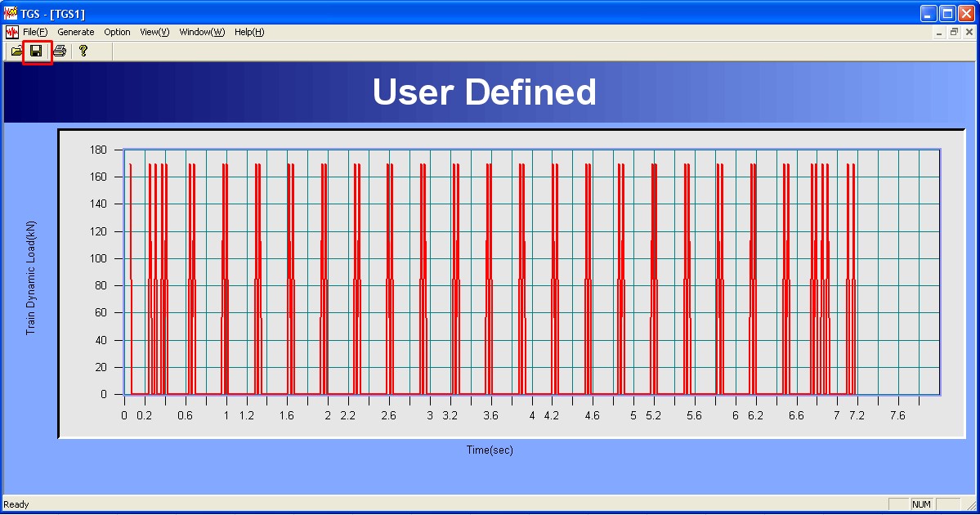The width and height of the screenshot is (980, 515).
Task: Minimize the inner TGS1 document window
Action: tap(938, 32)
